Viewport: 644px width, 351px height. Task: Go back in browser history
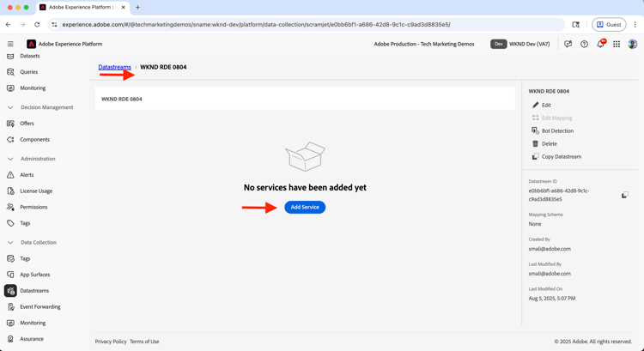9,25
